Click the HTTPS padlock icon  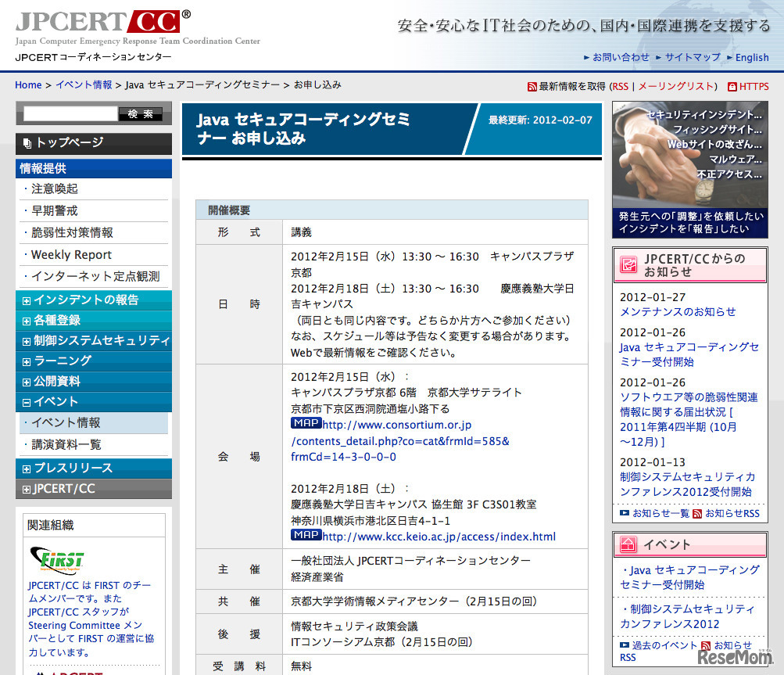pos(733,86)
